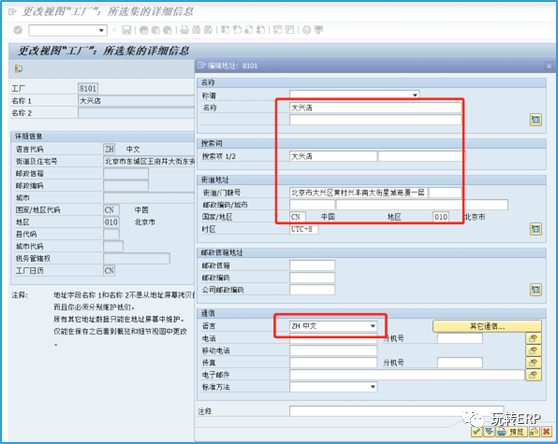Expand the 名称 section with its icon
The width and height of the screenshot is (558, 444).
pos(536,120)
